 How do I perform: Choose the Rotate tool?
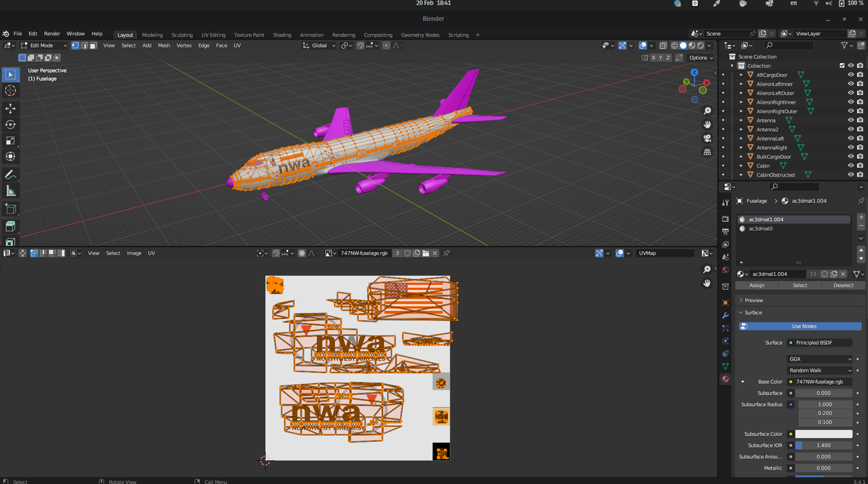[10, 125]
